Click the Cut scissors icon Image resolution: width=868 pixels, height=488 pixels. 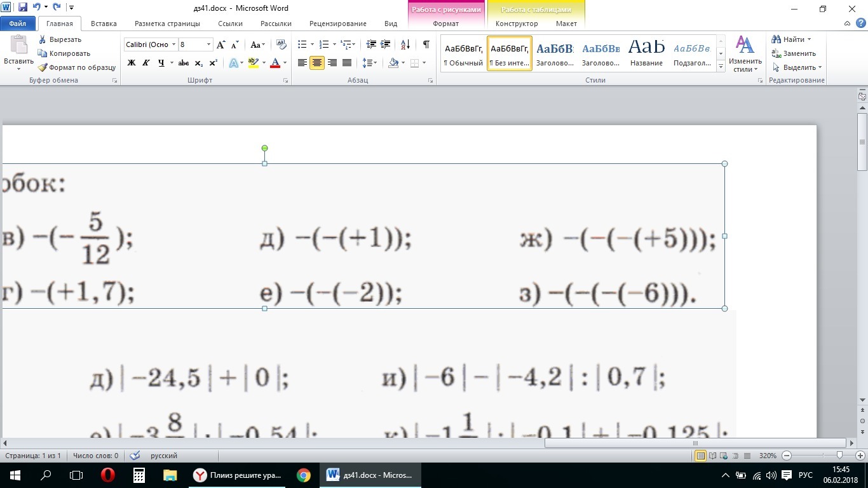(x=43, y=39)
